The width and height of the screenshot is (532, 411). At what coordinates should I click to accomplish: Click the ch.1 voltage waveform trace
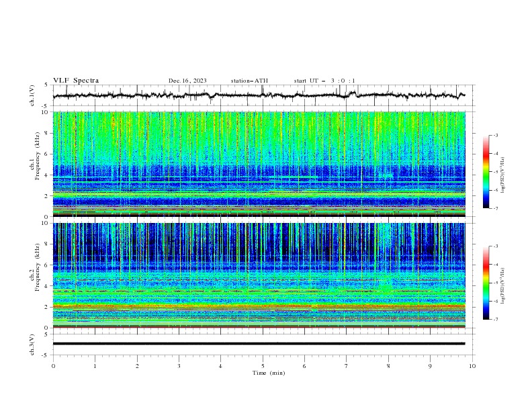pos(259,95)
